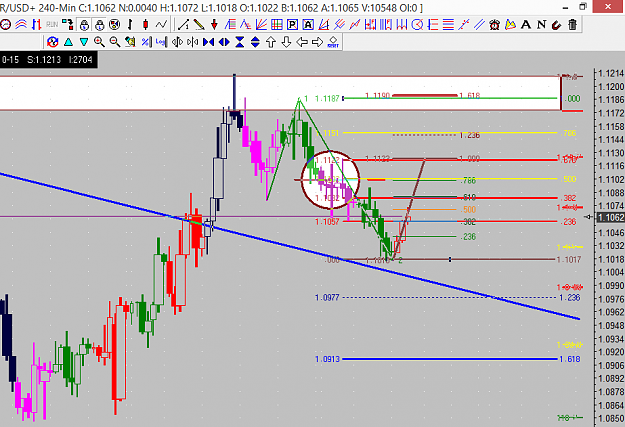Viewport: 625px width, 427px height.
Task: Select the pitchfork lines tool
Action: pos(339,25)
